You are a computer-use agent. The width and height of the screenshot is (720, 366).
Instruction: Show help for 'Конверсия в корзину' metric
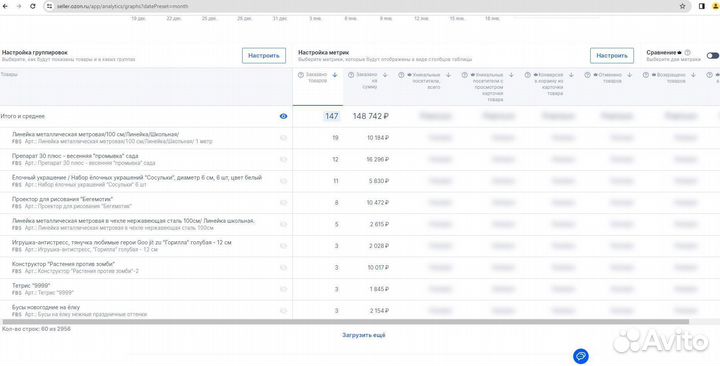coord(528,75)
